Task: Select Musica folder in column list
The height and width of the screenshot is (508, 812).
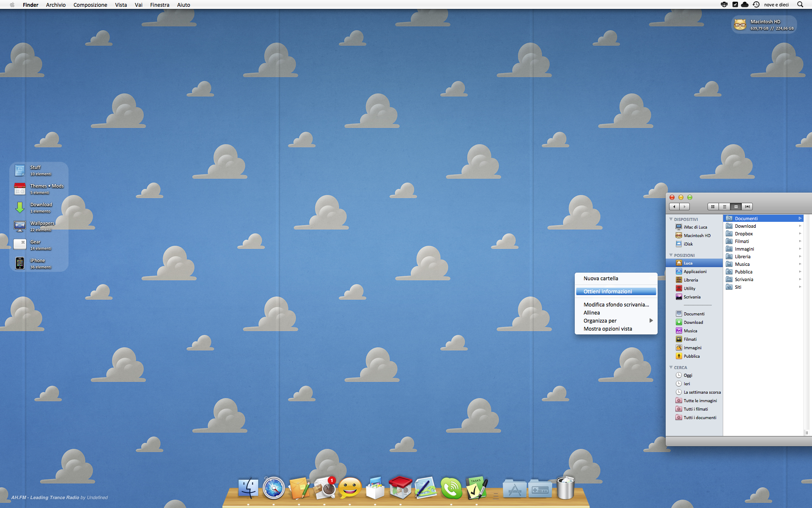Action: pos(763,264)
